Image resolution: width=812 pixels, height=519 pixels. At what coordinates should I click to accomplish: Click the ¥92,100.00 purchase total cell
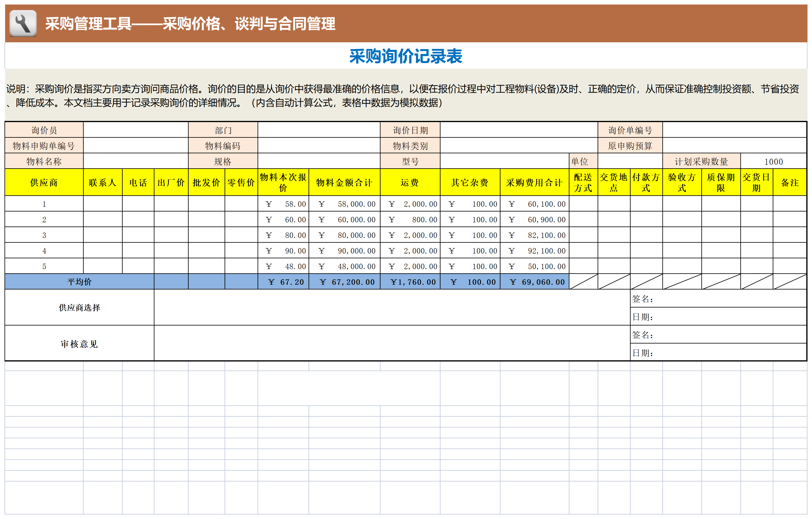(534, 250)
